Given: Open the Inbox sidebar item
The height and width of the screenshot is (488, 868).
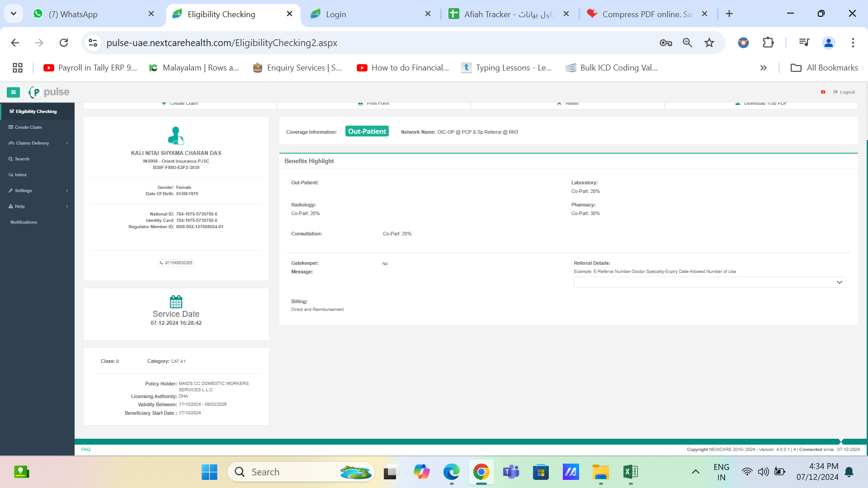Looking at the screenshot, I should point(20,175).
